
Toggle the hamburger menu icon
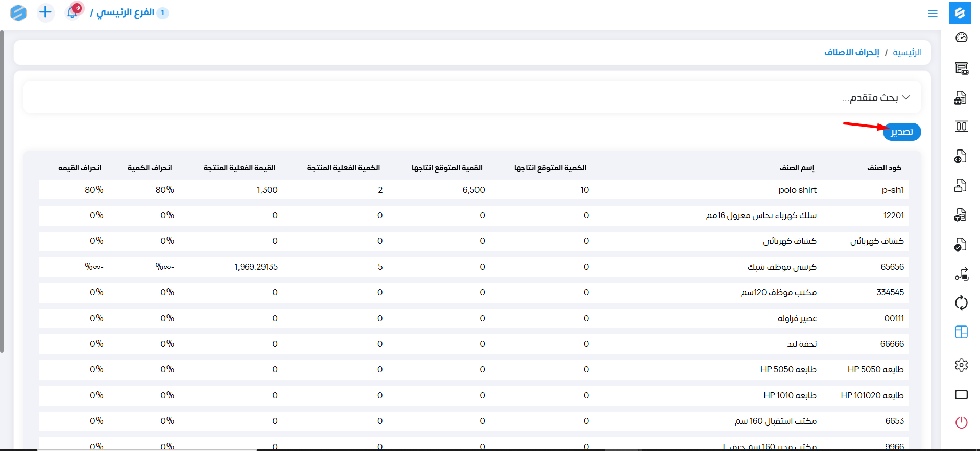(x=933, y=13)
